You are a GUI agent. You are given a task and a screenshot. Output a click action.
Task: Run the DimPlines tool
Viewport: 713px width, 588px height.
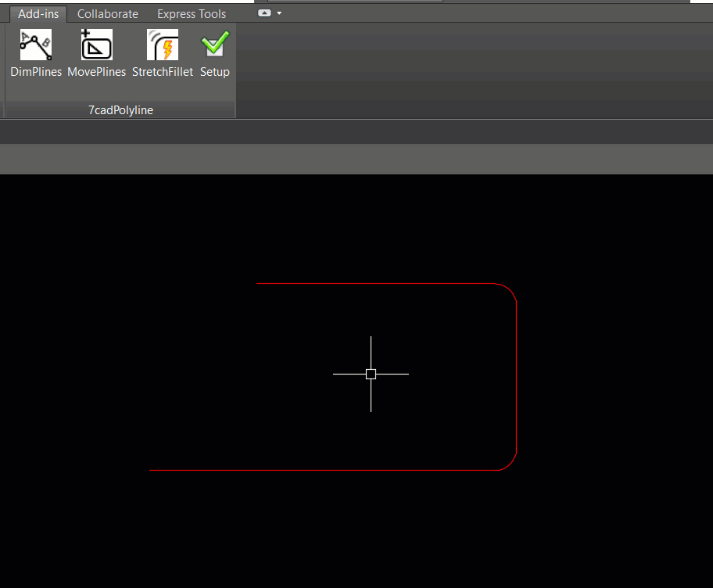pos(36,52)
